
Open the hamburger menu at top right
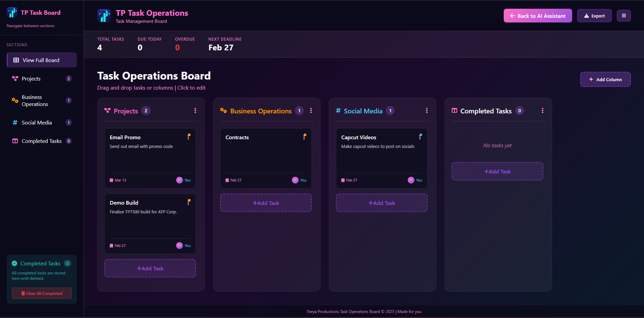(x=624, y=15)
